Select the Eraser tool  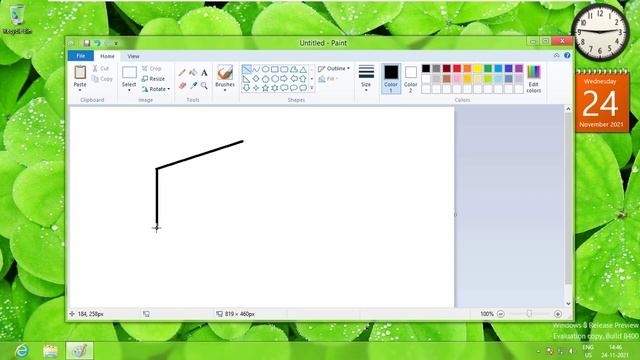point(182,85)
